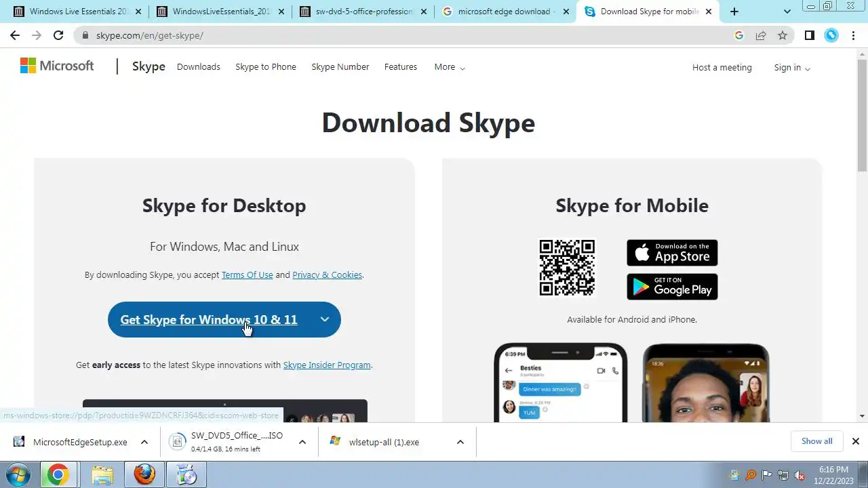Click the Action Center flag in tray
This screenshot has height=488, width=868.
767,475
